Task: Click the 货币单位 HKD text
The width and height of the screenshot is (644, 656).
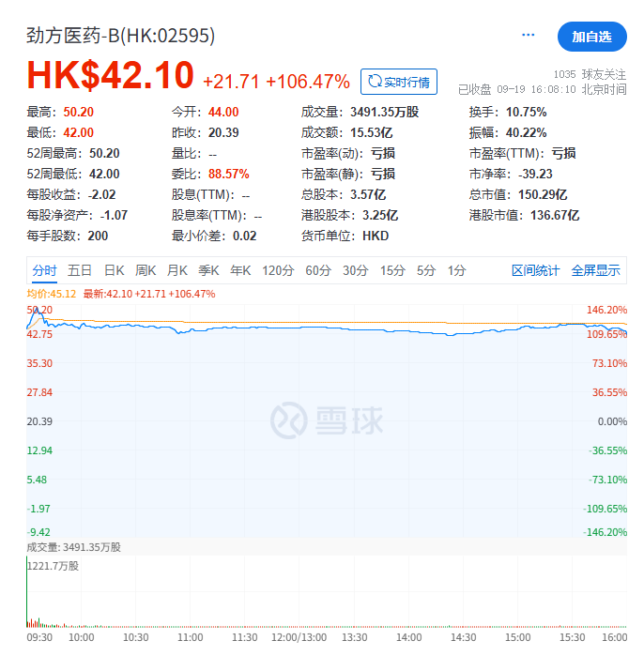Action: pyautogui.click(x=376, y=236)
